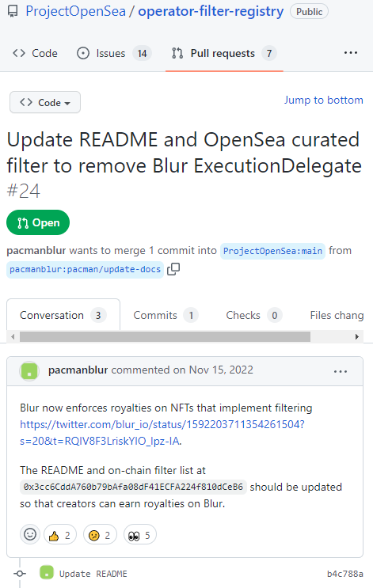Screen dimensions: 373x588
Task: Switch to the Issues tab
Action: point(114,53)
